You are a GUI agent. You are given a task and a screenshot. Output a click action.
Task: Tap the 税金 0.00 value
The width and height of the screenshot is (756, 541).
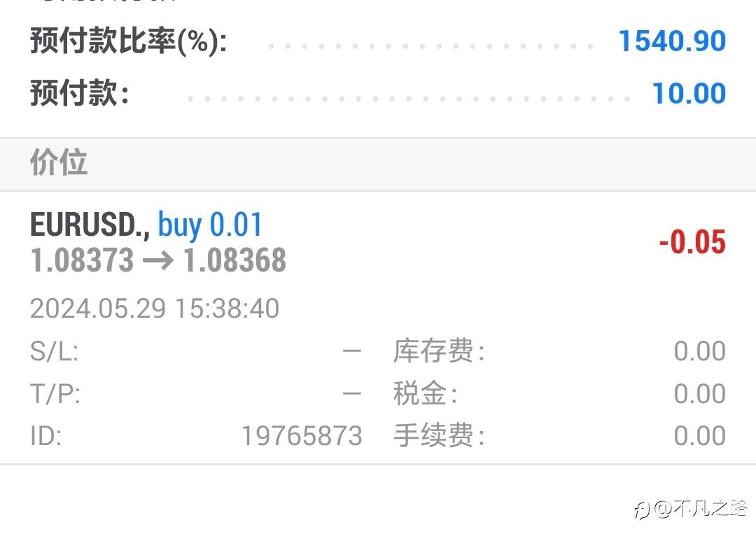coord(699,393)
